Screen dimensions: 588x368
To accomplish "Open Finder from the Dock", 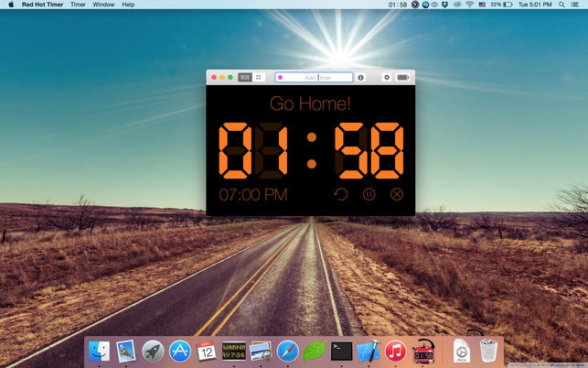I will (99, 352).
